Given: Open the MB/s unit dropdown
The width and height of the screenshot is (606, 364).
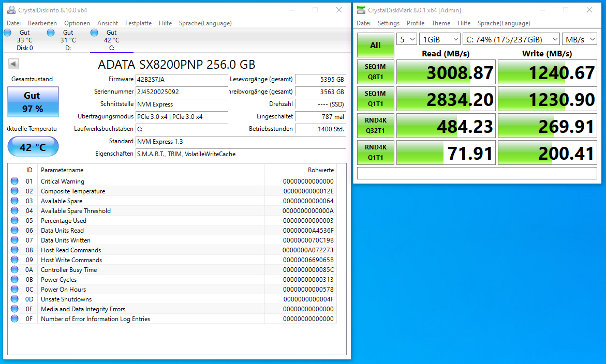Looking at the screenshot, I should (579, 39).
